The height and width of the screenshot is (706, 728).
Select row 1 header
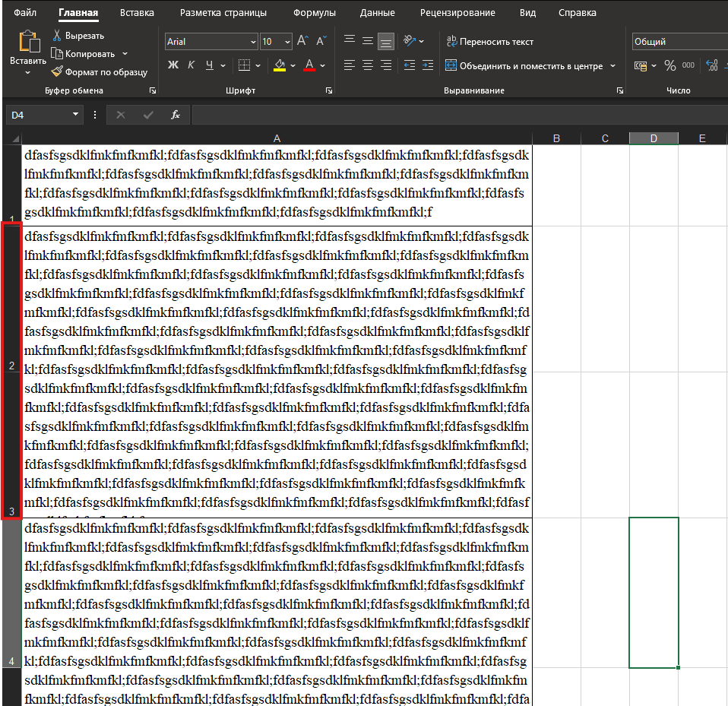point(11,185)
